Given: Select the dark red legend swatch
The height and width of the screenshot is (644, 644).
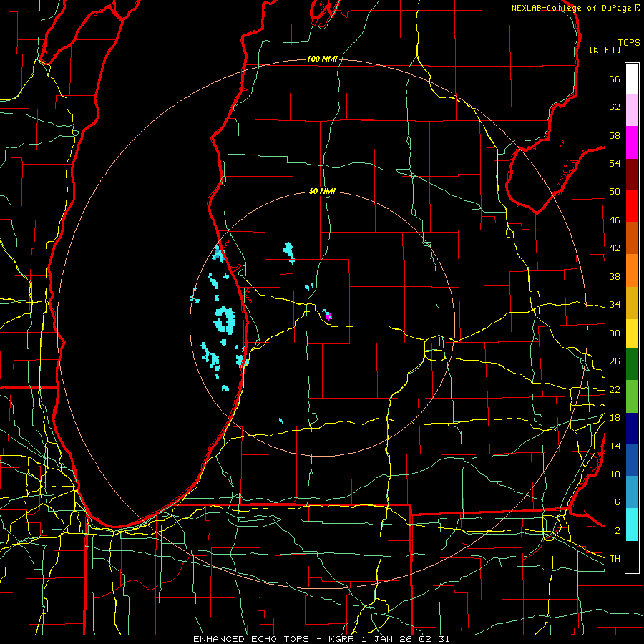Looking at the screenshot, I should click(632, 174).
